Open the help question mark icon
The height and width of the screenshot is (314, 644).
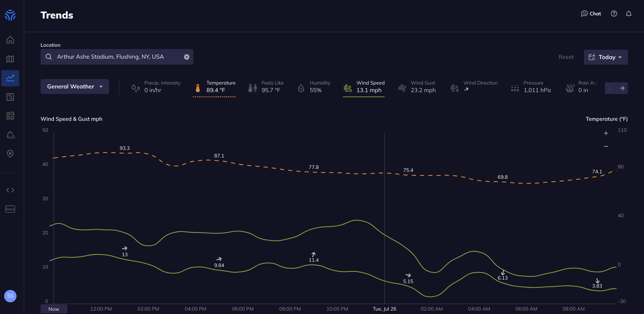pyautogui.click(x=614, y=14)
